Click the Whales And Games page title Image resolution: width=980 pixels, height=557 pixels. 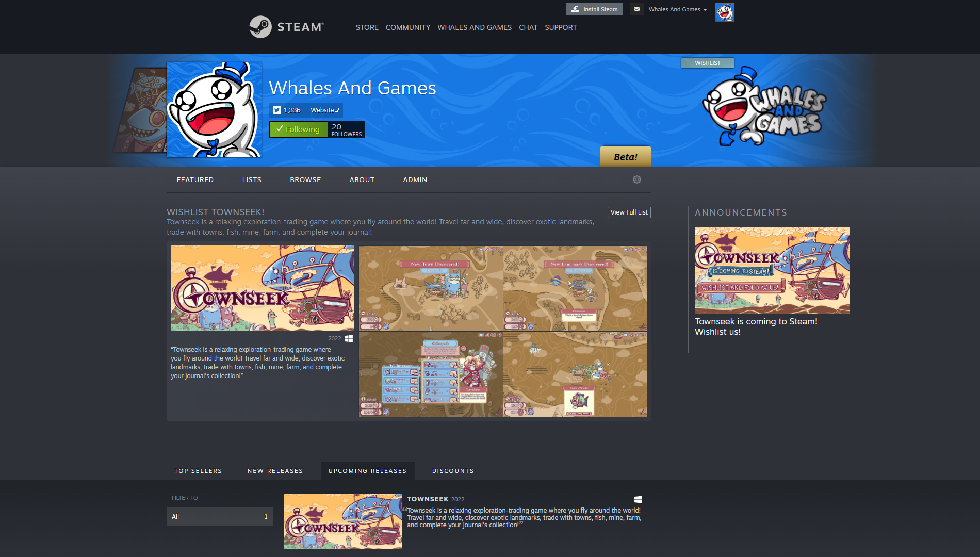352,88
